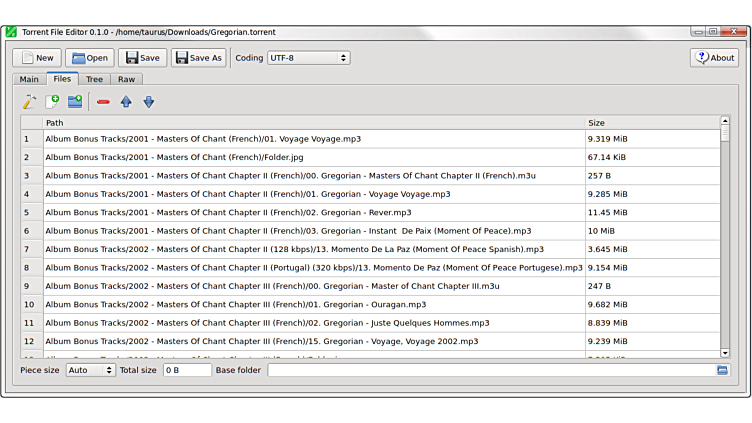The image size is (752, 423).
Task: Open the About dialog
Action: [714, 58]
